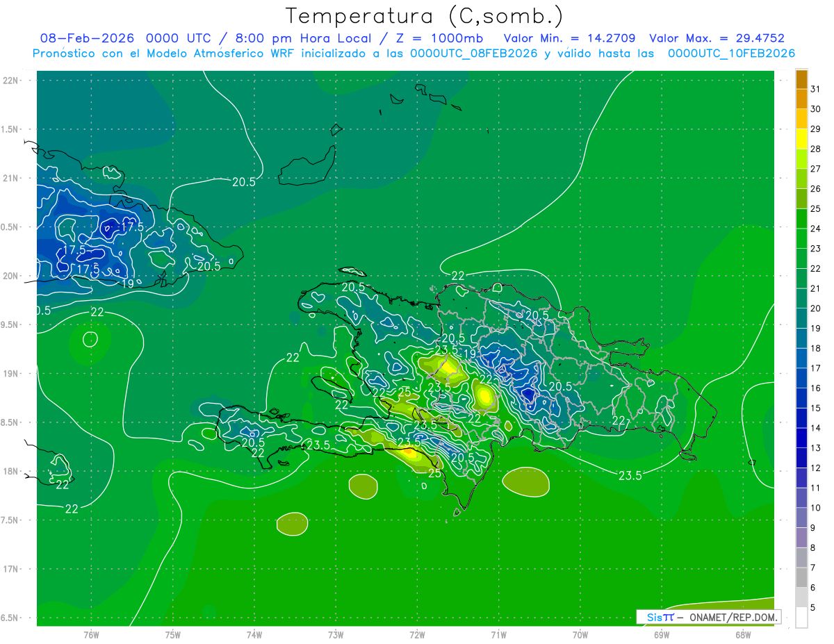834x644 pixels.
Task: Click the "20.5" contour label north of eastern Cuba
Action: click(x=243, y=183)
